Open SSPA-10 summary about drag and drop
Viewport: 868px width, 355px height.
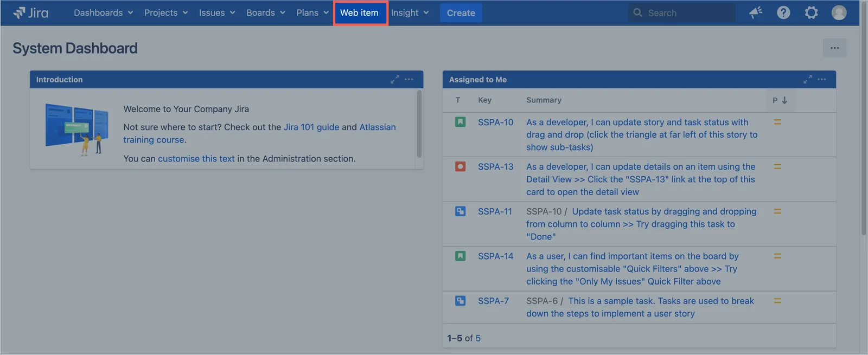642,134
